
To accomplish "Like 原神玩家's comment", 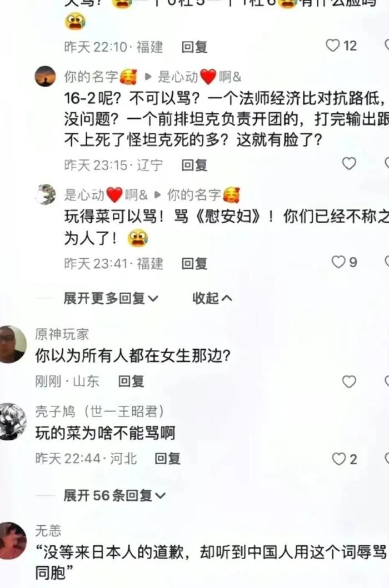I will 349,381.
